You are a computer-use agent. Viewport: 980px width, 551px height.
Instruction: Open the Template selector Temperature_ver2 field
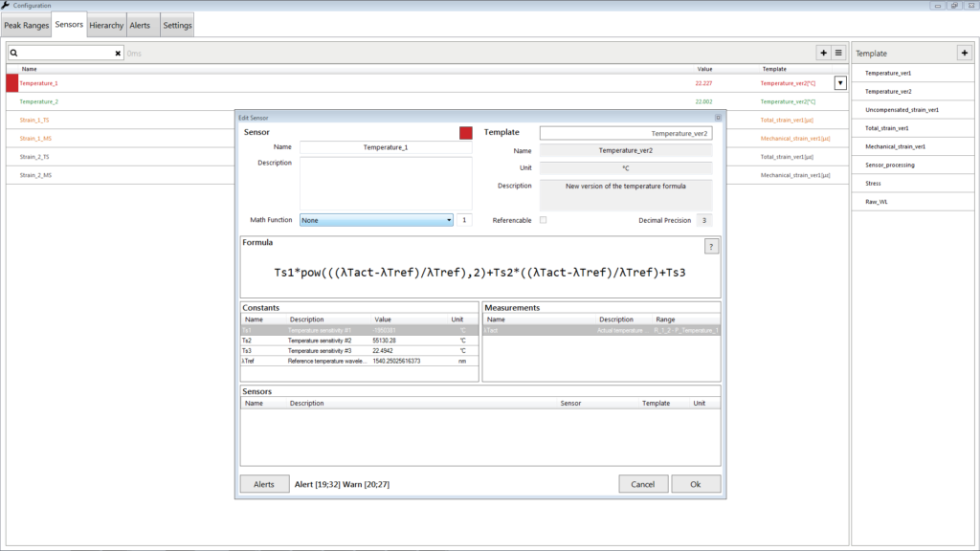(626, 133)
